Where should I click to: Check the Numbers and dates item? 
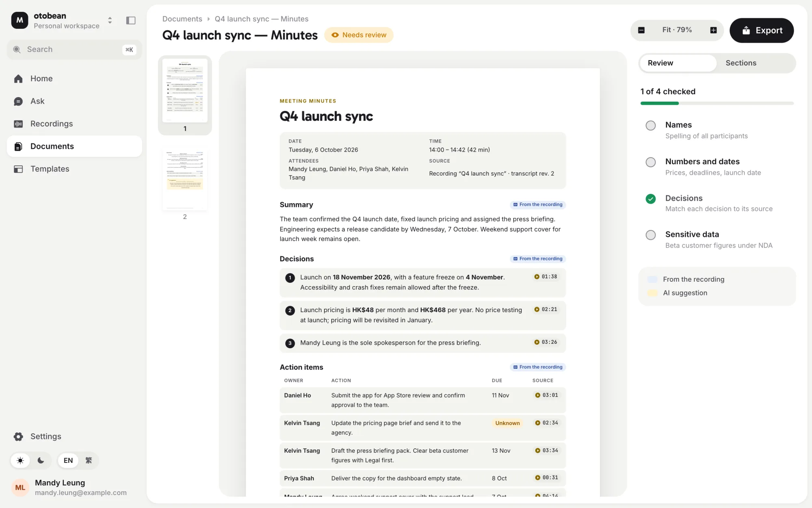point(650,162)
